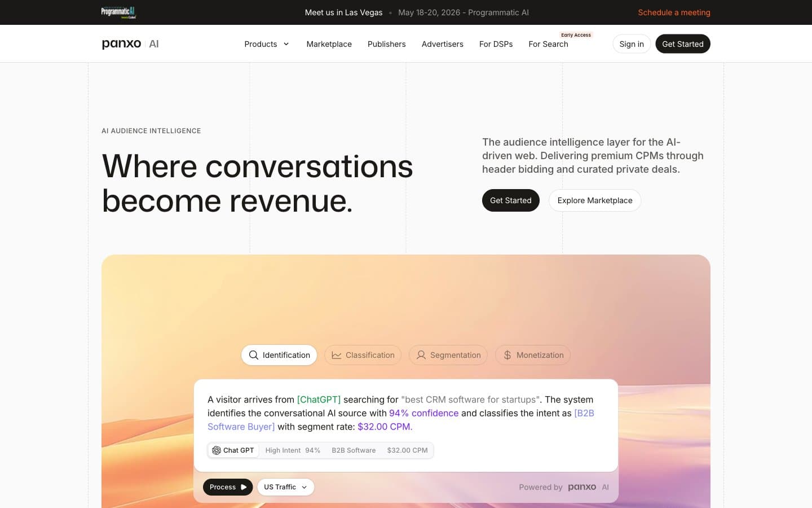Viewport: 812px width, 508px height.
Task: Open the Explore Marketplace button
Action: (x=595, y=200)
